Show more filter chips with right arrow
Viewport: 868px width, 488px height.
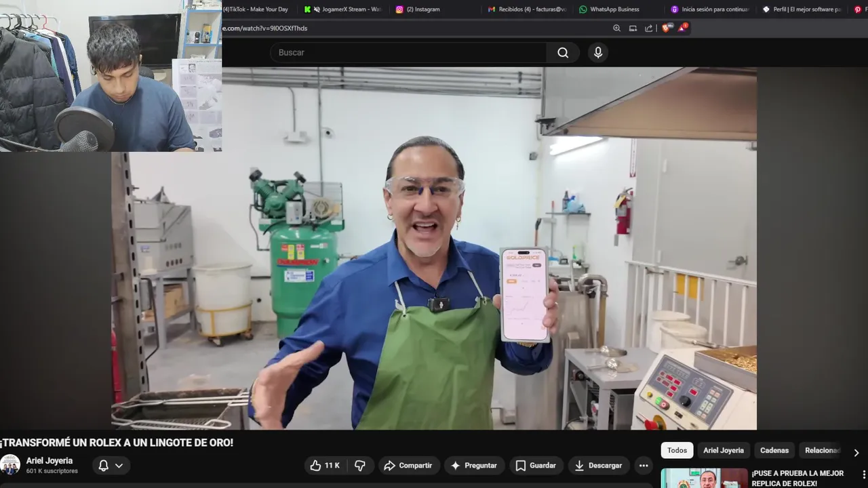pos(856,452)
